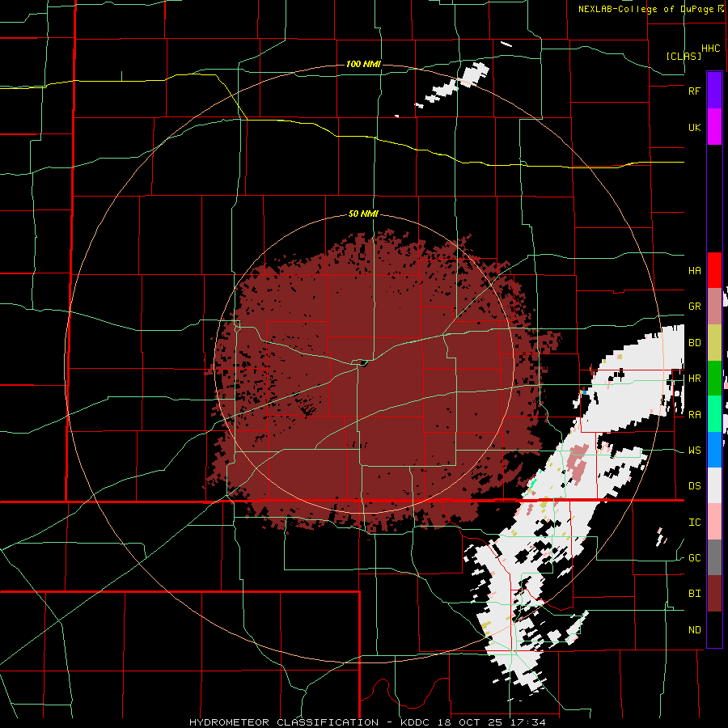Click the blue WS legend swatch
The image size is (728, 728).
[x=714, y=450]
